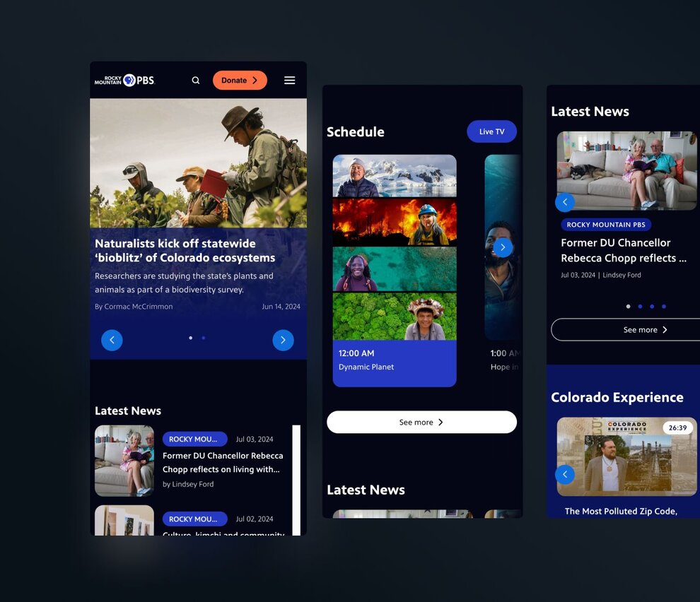Select third Latest News pagination dot
Image resolution: width=700 pixels, height=602 pixels.
pyautogui.click(x=652, y=307)
